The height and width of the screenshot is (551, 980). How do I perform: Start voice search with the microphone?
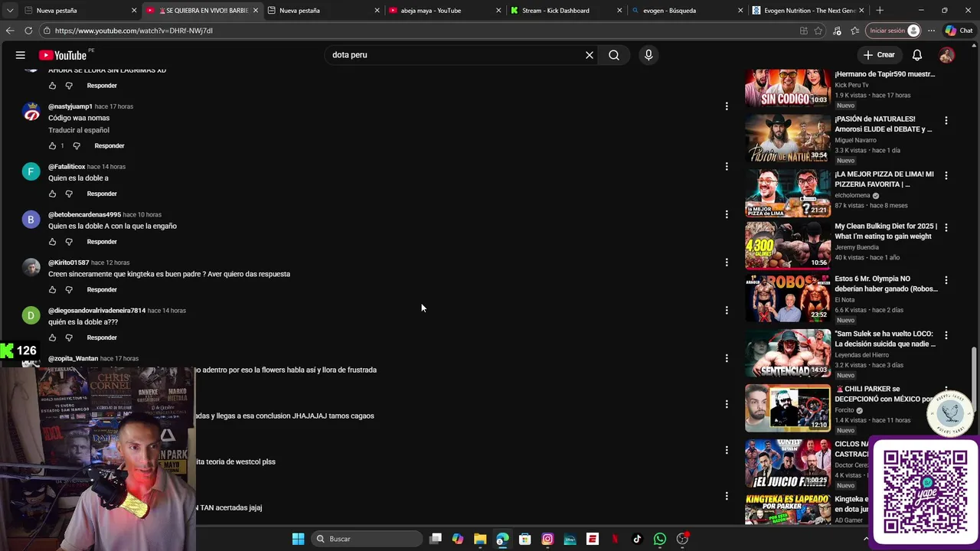click(x=648, y=55)
